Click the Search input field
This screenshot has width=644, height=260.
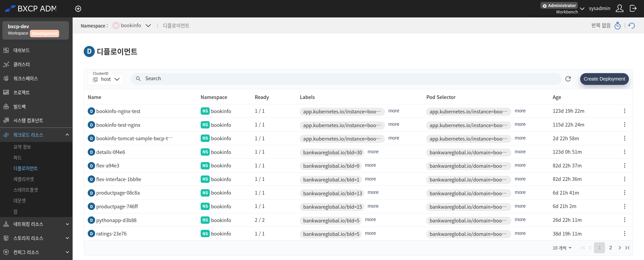click(x=346, y=79)
